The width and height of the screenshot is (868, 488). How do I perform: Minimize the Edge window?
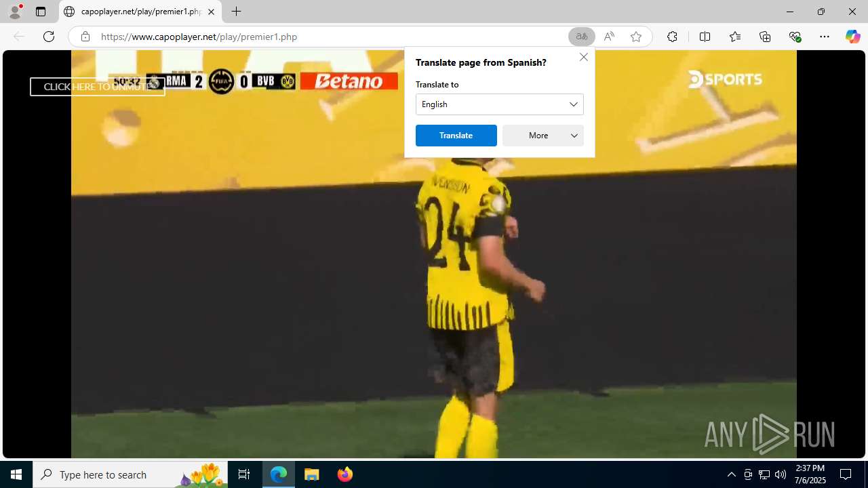pyautogui.click(x=790, y=12)
